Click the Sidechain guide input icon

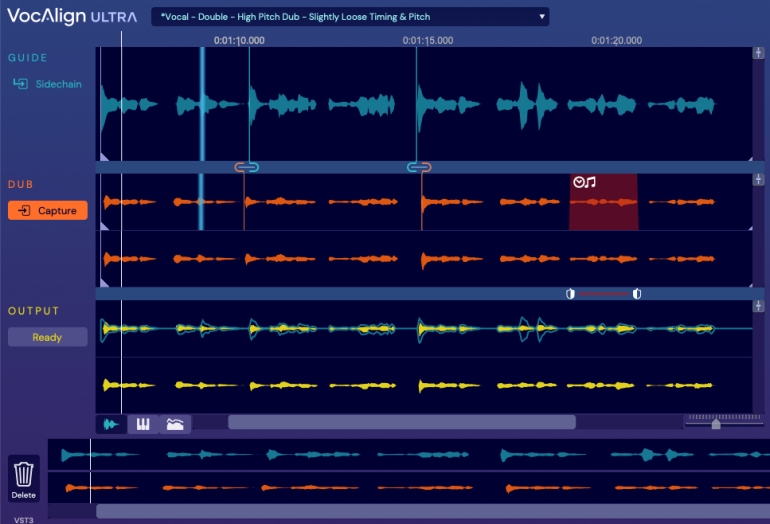[20, 84]
